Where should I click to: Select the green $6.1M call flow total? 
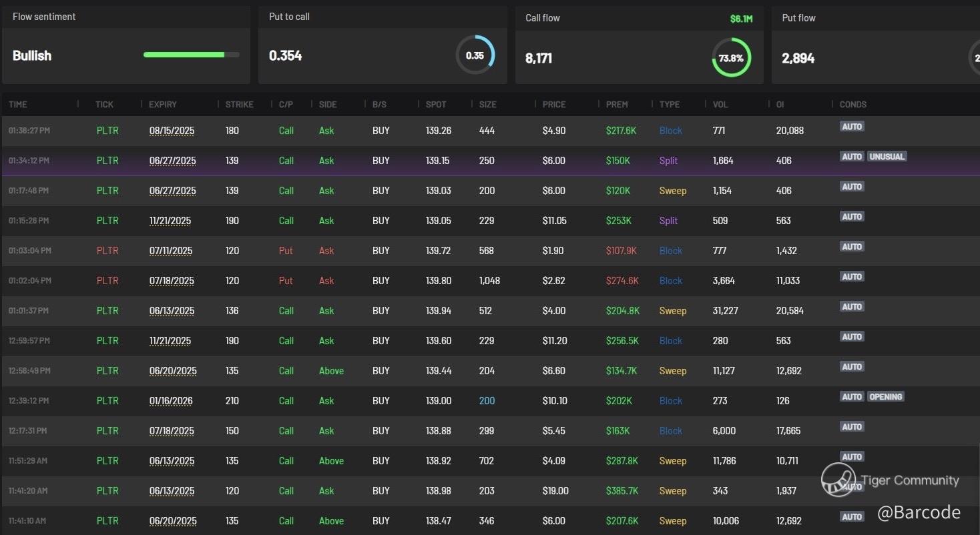(741, 19)
